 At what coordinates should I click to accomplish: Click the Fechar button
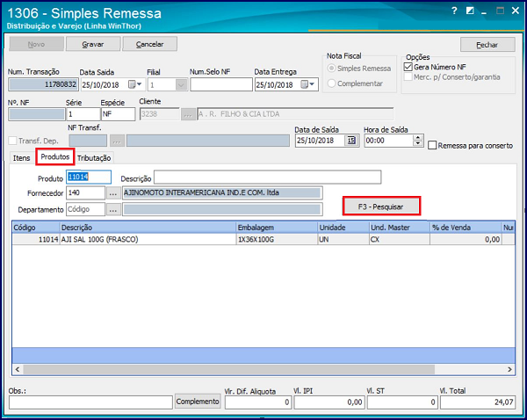487,45
